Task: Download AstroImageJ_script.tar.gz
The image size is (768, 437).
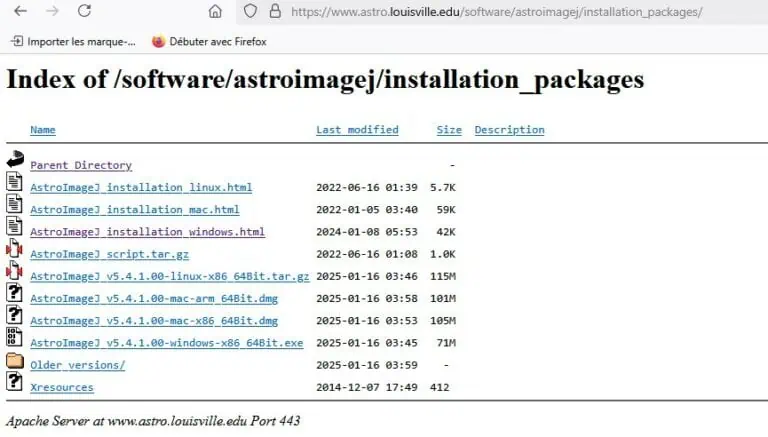Action: coord(109,254)
